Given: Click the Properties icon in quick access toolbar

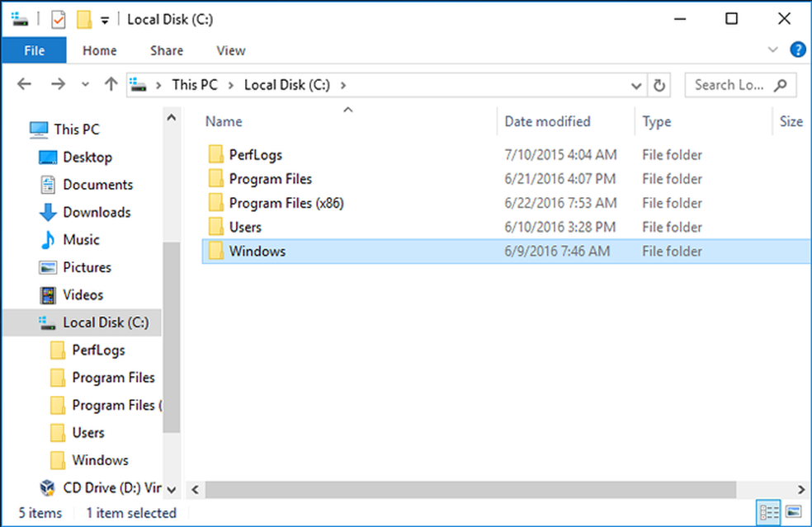Looking at the screenshot, I should (59, 19).
